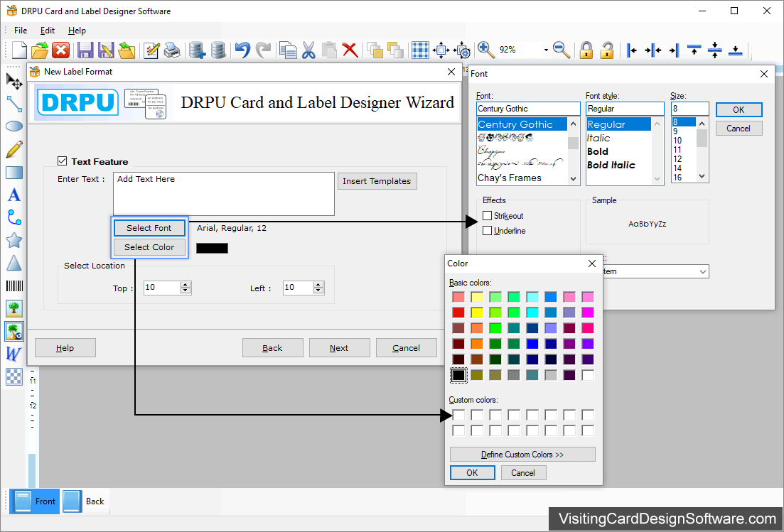Select Italic font style
Viewport: 784px width, 532px height.
click(598, 139)
